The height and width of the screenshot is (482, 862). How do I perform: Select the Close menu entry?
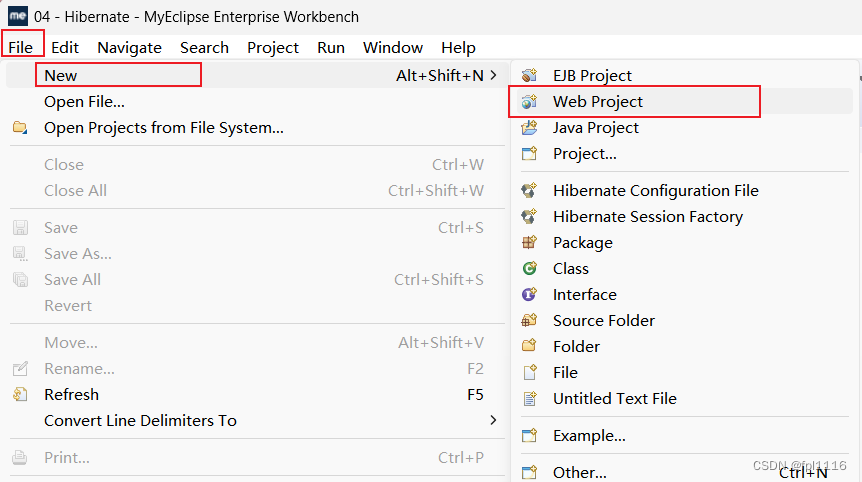pos(255,164)
